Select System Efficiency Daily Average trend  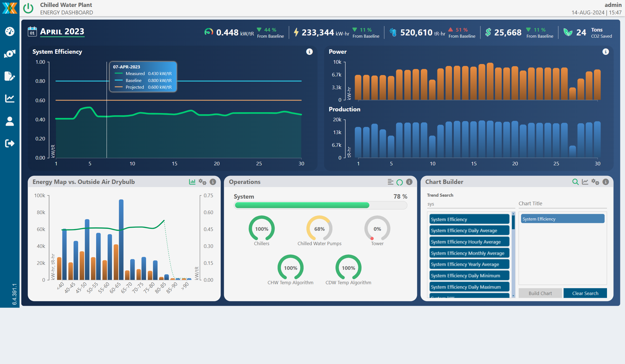tap(469, 230)
